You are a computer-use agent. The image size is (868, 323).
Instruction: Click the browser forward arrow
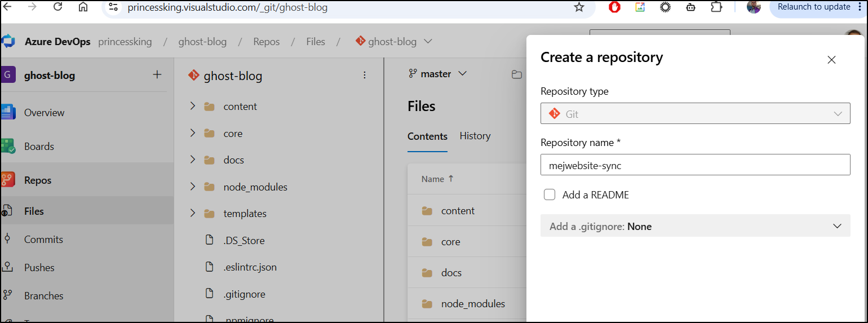(32, 7)
